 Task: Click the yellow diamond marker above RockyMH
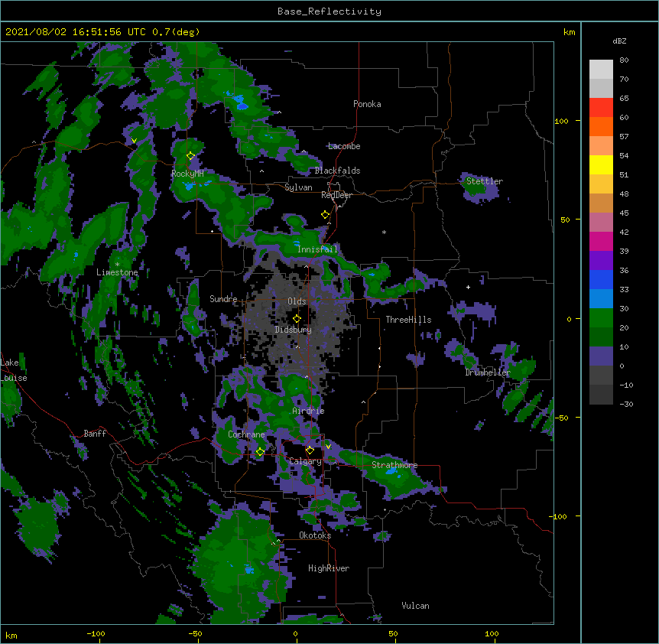coord(190,156)
